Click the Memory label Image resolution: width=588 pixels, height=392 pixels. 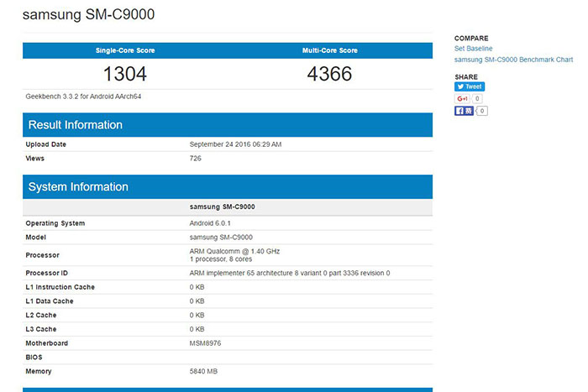click(39, 371)
